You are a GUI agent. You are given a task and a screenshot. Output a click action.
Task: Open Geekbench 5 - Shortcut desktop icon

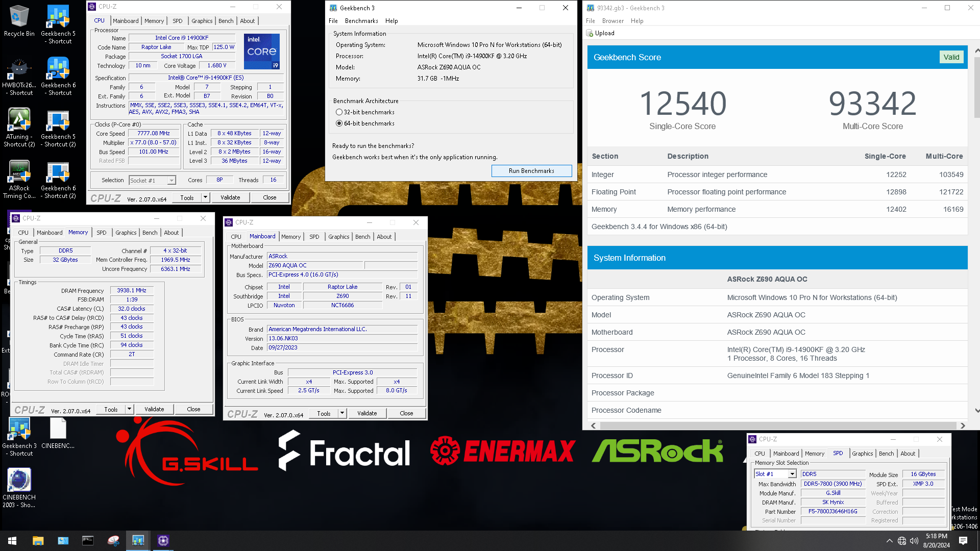point(58,24)
